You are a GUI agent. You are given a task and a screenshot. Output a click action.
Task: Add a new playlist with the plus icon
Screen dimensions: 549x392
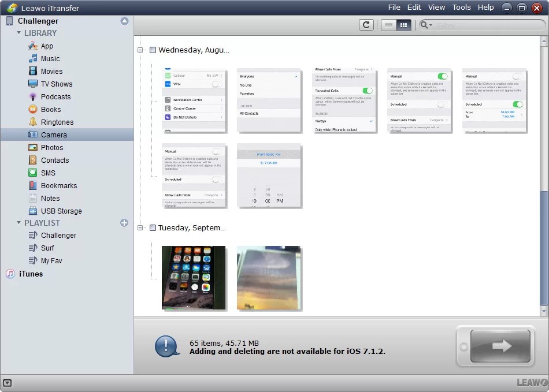tap(124, 223)
